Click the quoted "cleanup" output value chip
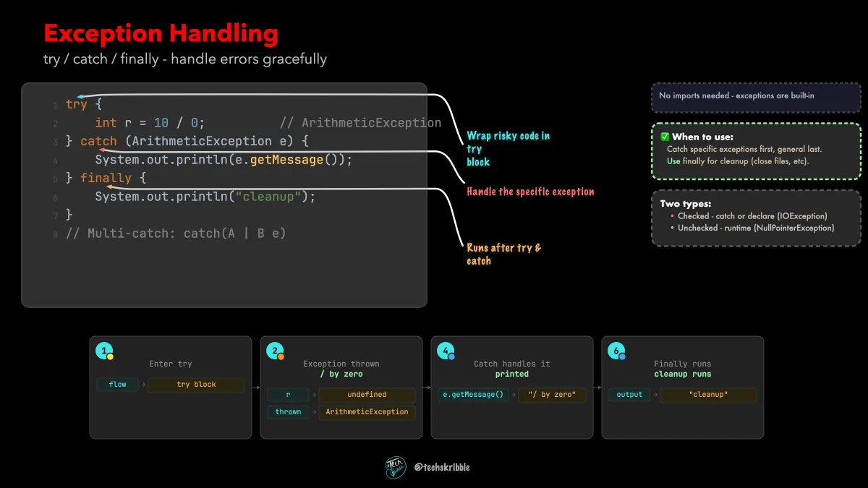This screenshot has width=868, height=488. pyautogui.click(x=709, y=395)
